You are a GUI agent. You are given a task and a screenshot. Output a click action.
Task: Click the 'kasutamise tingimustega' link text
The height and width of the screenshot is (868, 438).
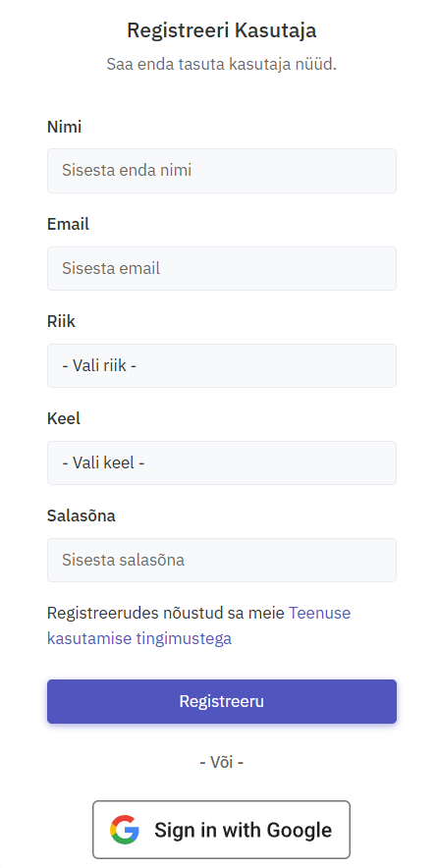coord(139,638)
